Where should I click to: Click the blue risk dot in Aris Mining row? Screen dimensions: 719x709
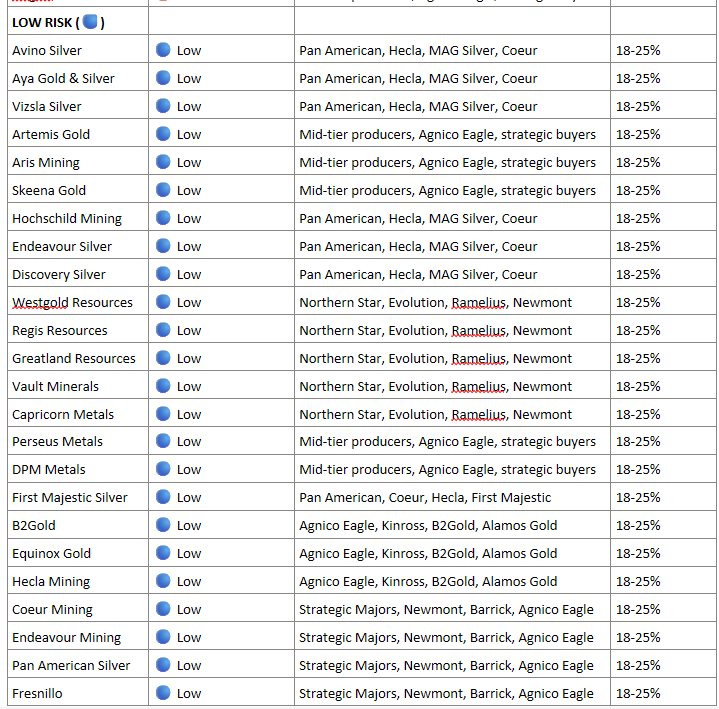163,161
